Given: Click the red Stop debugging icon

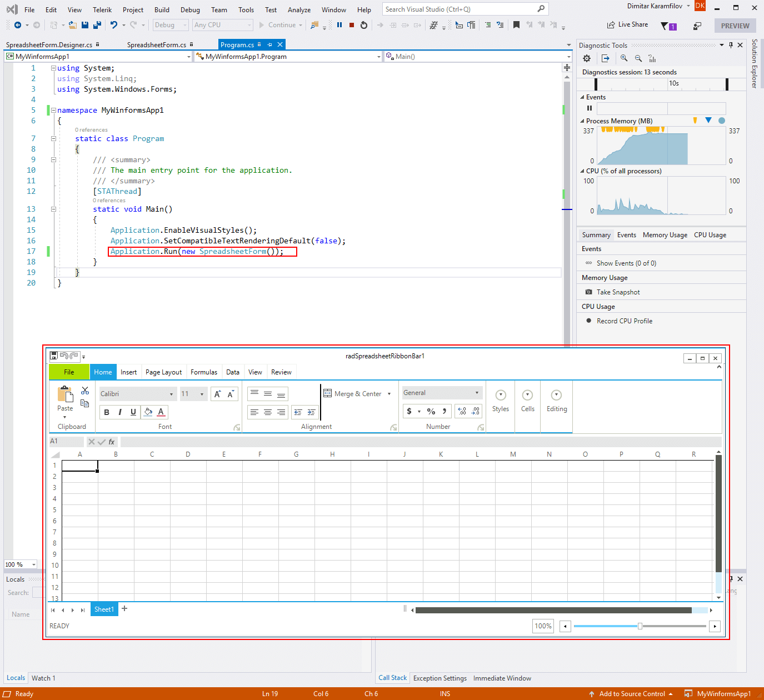Looking at the screenshot, I should click(x=352, y=25).
